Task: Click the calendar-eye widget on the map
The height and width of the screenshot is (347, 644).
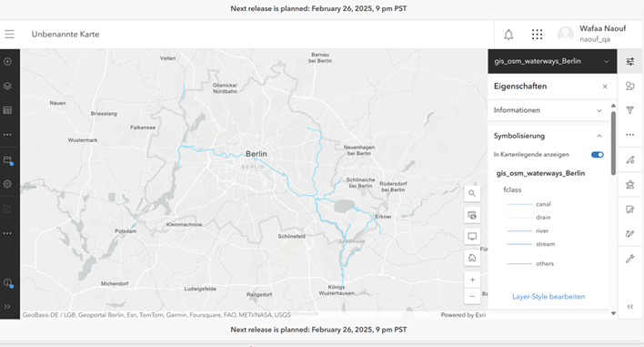Action: pyautogui.click(x=472, y=215)
